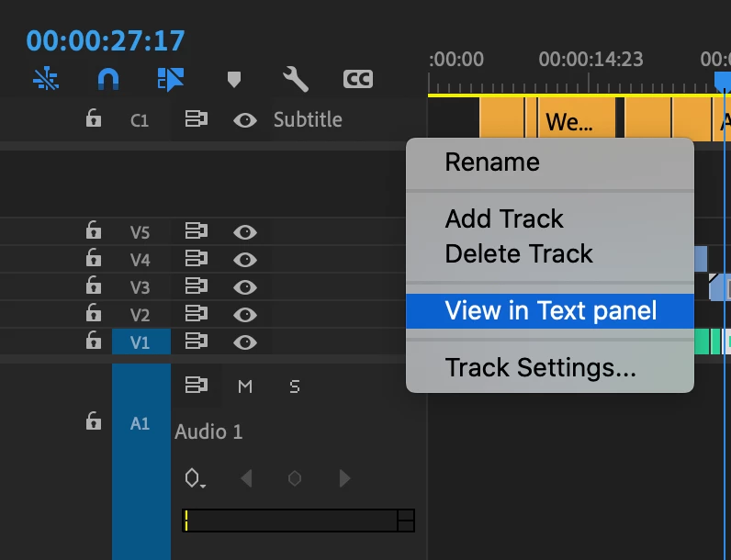Hide the Subtitle track with its eye icon
Image resolution: width=731 pixels, height=560 pixels.
coord(244,120)
